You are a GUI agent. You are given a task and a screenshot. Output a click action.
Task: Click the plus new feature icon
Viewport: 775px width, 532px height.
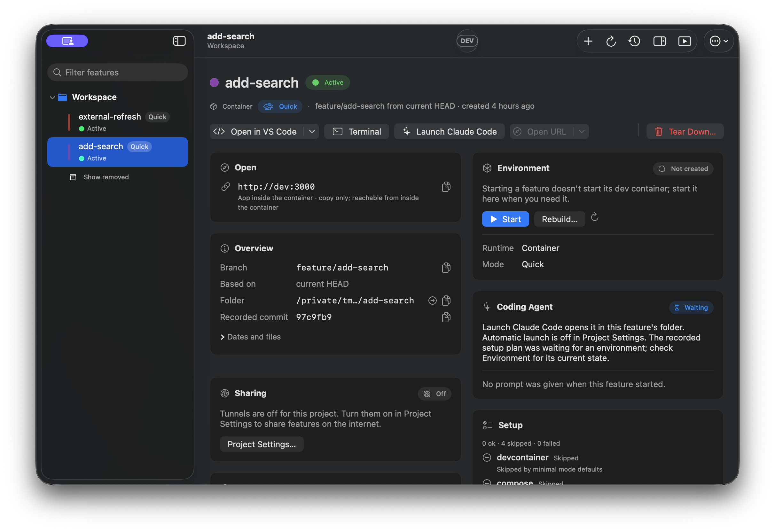pos(588,41)
